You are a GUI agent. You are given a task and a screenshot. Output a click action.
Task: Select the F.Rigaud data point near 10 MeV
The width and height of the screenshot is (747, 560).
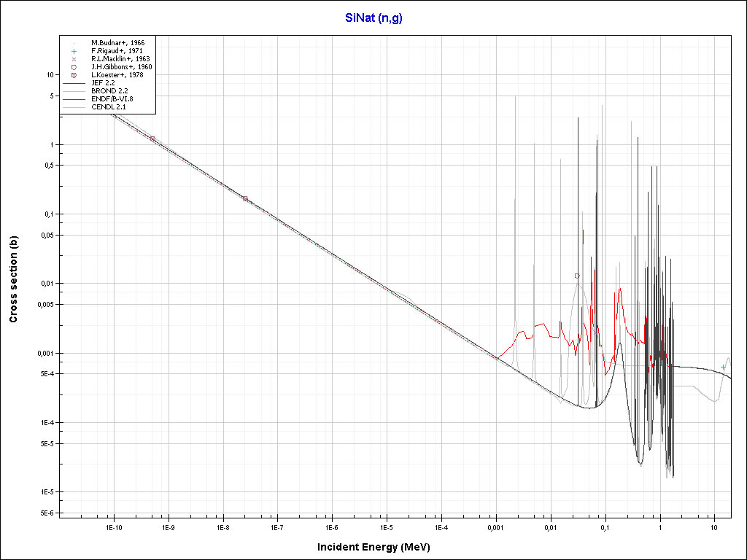point(723,367)
